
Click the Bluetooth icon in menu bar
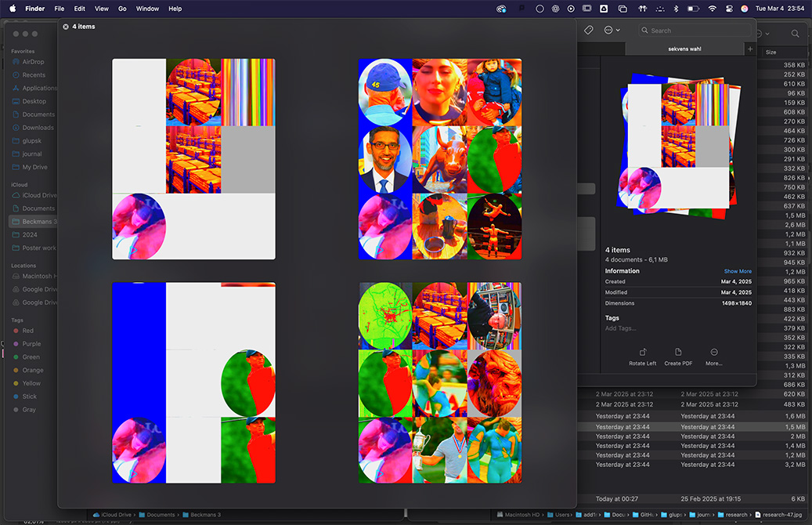click(676, 9)
